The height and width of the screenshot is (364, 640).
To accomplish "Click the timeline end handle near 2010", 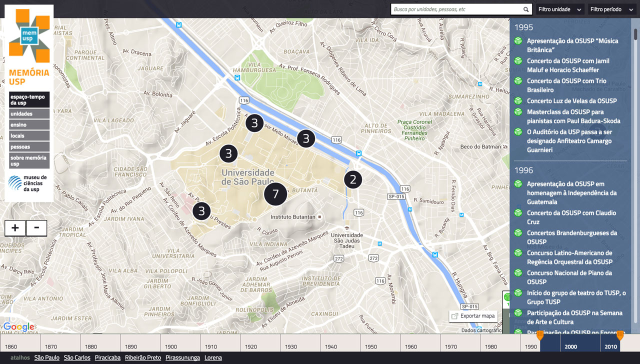I will coord(620,335).
